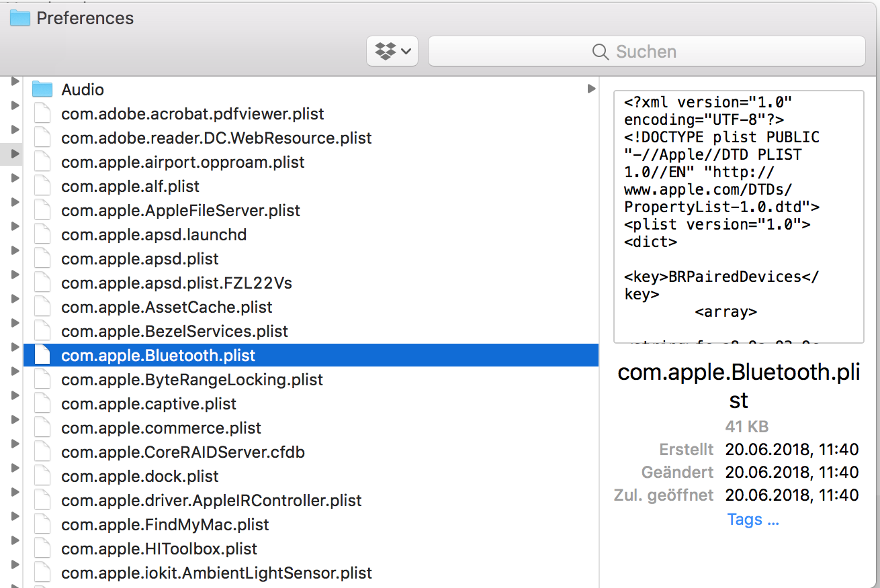Select com.apple.CoreRAIDServer.cfdb file
Viewport: 880px width, 588px height.
pyautogui.click(x=183, y=452)
